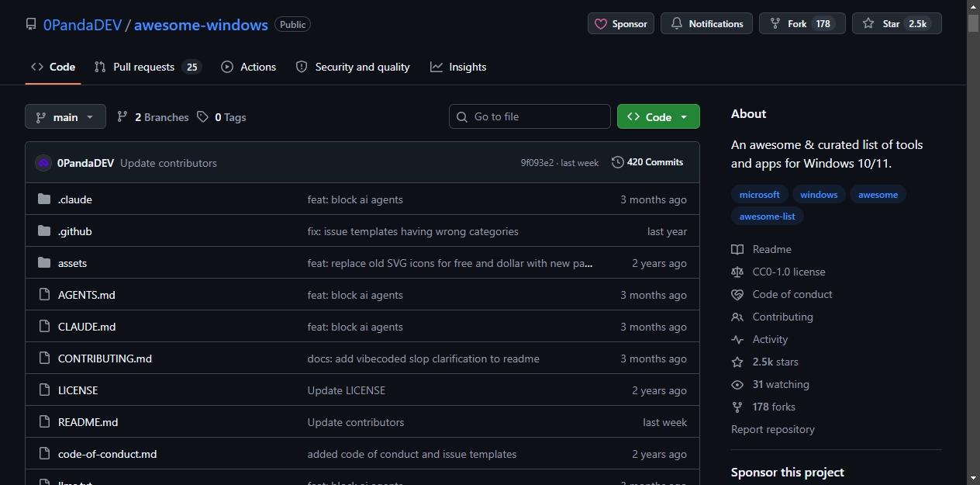Open commit 'docs: add vibecoded slop clarification to readme'

click(423, 359)
